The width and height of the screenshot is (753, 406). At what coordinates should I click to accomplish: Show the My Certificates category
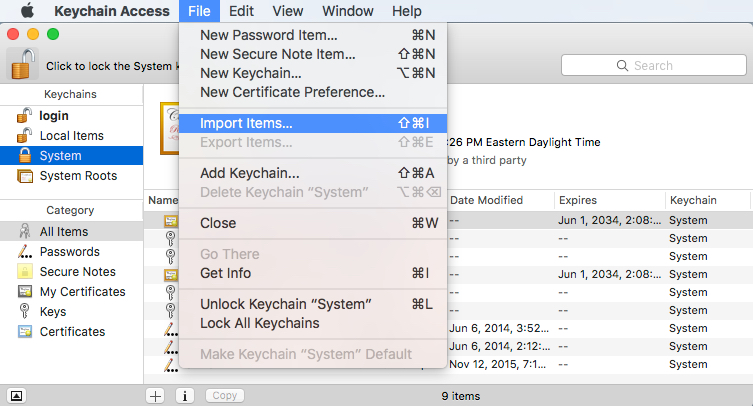(83, 292)
